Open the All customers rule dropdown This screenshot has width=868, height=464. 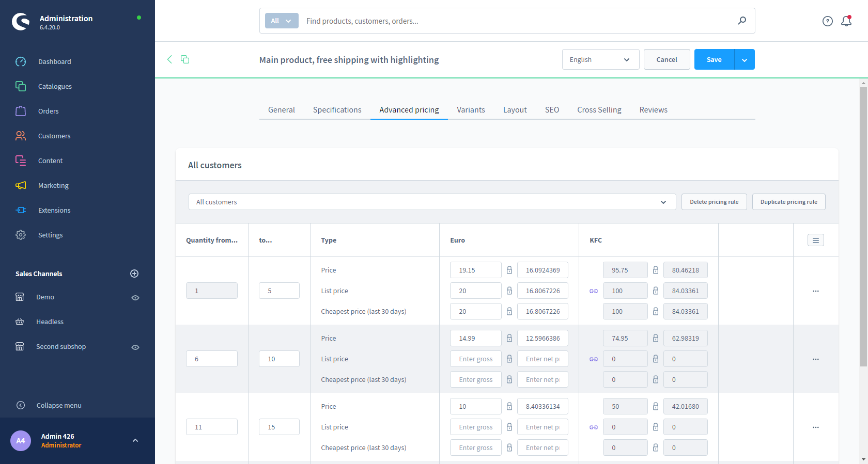click(432, 202)
